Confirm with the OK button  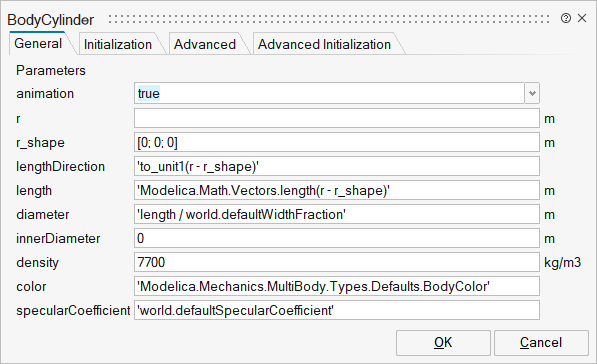click(x=443, y=343)
